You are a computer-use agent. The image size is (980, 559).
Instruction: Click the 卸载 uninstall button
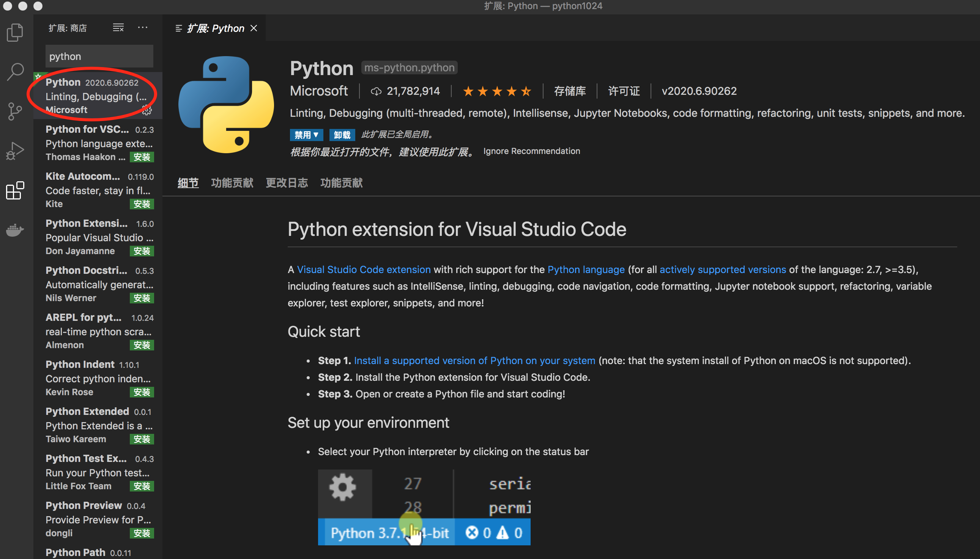[342, 135]
